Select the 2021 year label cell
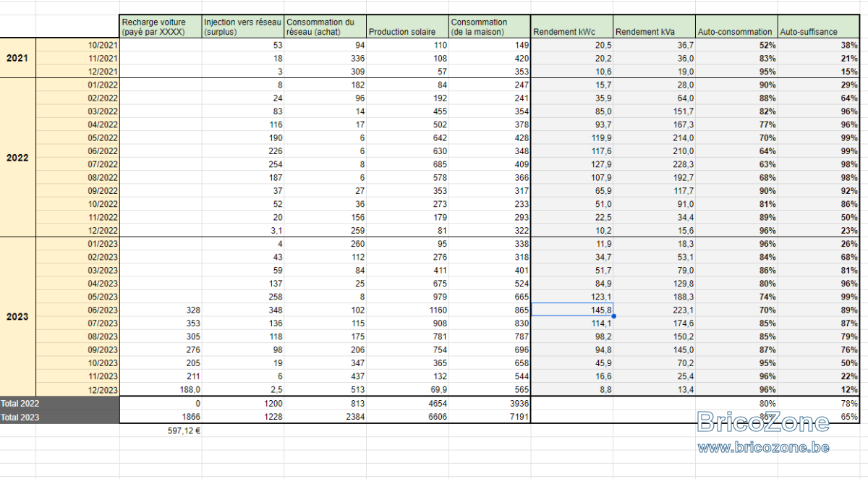868x479 pixels. [x=18, y=58]
